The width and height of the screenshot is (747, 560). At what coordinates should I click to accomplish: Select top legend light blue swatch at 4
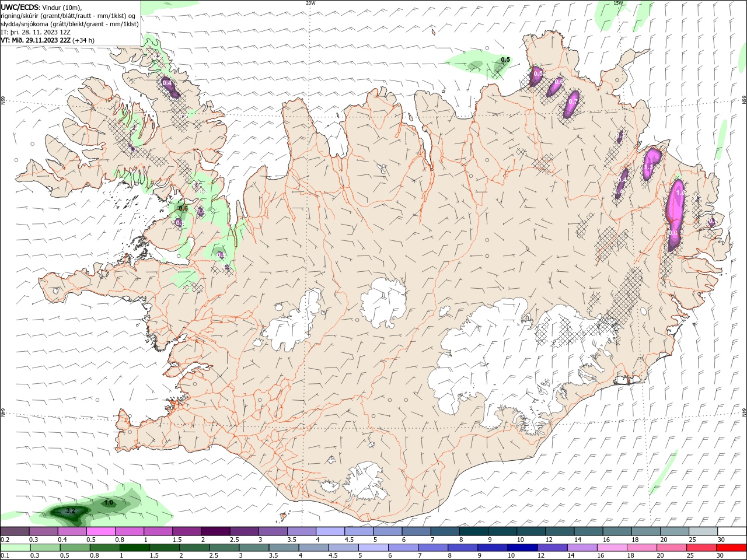(330, 531)
